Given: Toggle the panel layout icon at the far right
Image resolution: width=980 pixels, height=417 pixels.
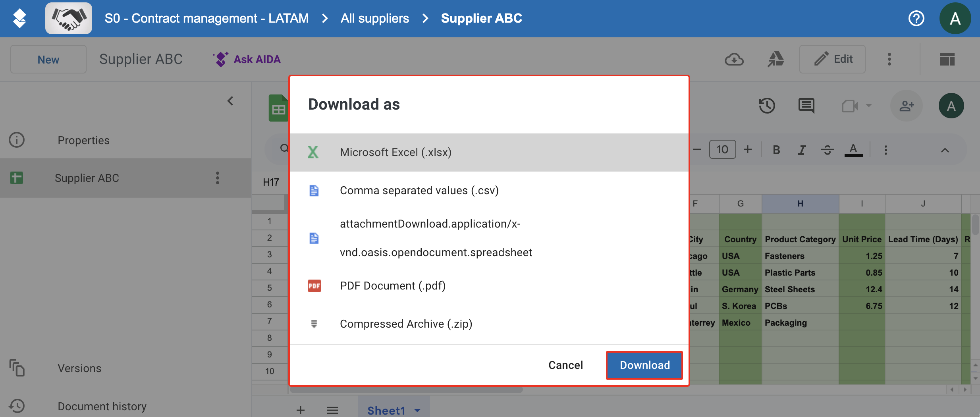Looking at the screenshot, I should coord(947,59).
